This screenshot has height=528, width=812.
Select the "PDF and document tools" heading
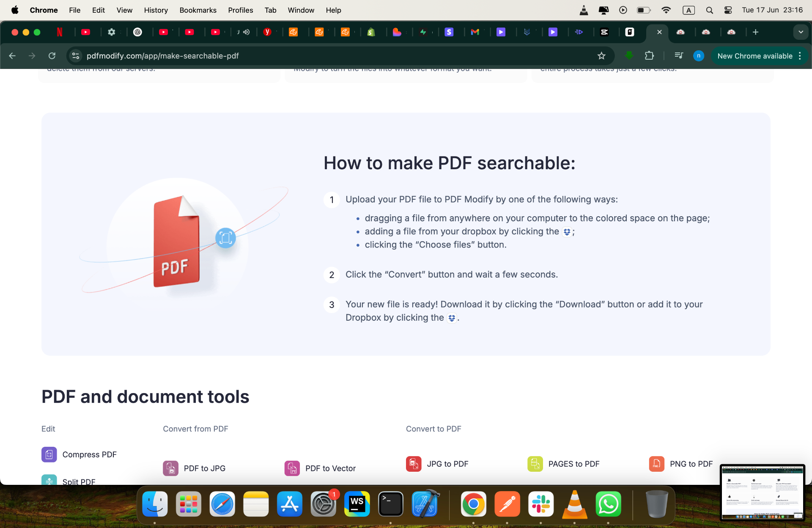(x=145, y=396)
